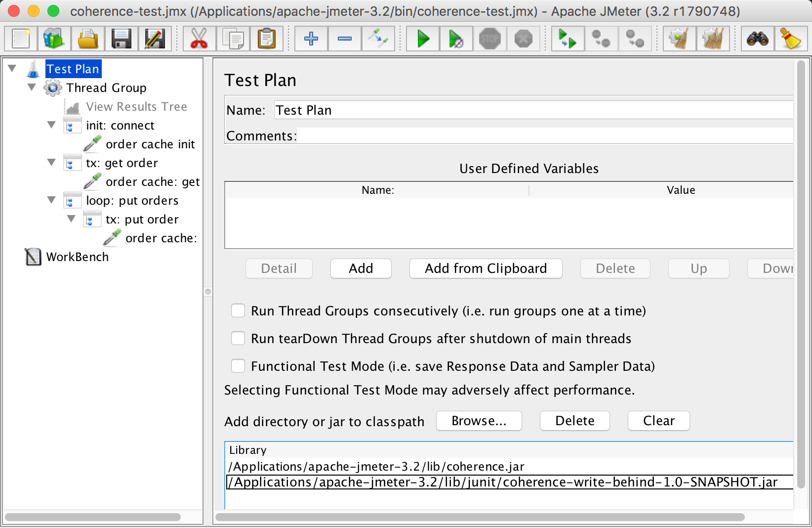Image resolution: width=812 pixels, height=528 pixels.
Task: Click the Paste clipboard icon
Action: [x=266, y=39]
